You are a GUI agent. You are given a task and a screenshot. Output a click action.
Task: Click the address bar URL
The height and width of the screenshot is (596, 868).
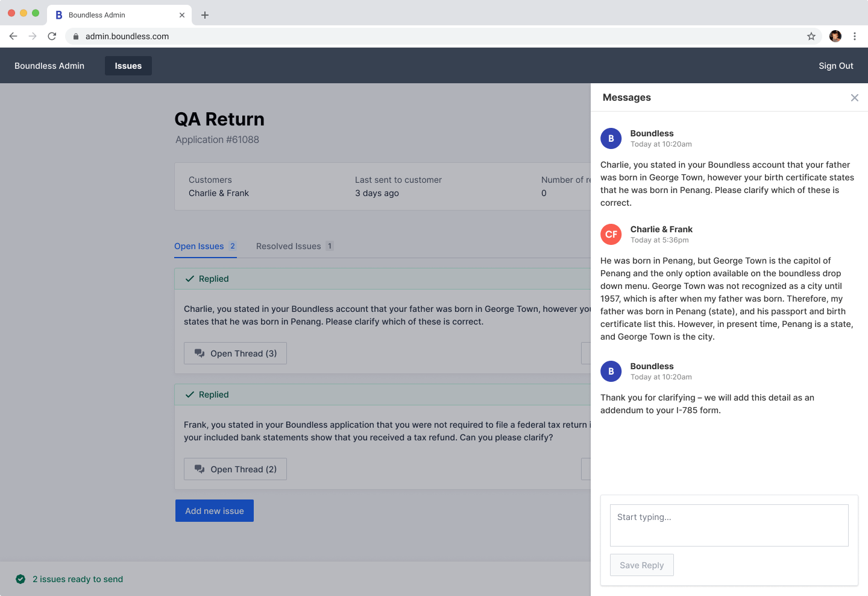(127, 36)
